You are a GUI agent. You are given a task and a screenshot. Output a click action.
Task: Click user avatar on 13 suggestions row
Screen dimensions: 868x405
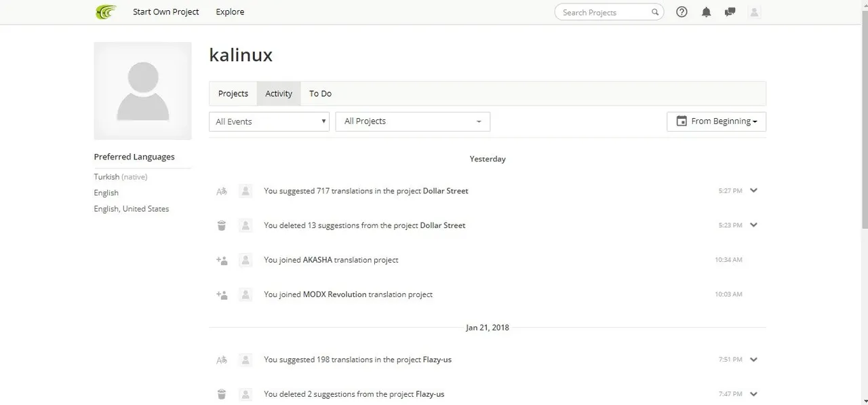click(x=245, y=225)
